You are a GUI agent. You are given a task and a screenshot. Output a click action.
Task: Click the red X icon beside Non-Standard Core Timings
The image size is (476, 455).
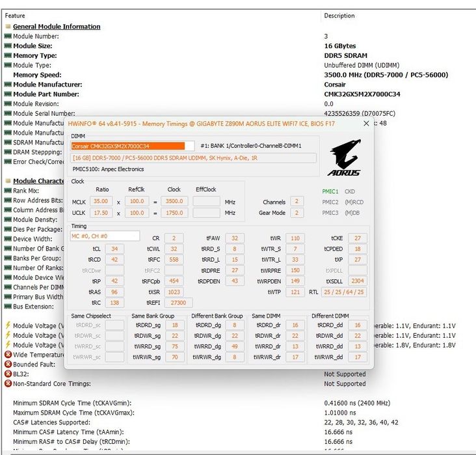(8, 383)
